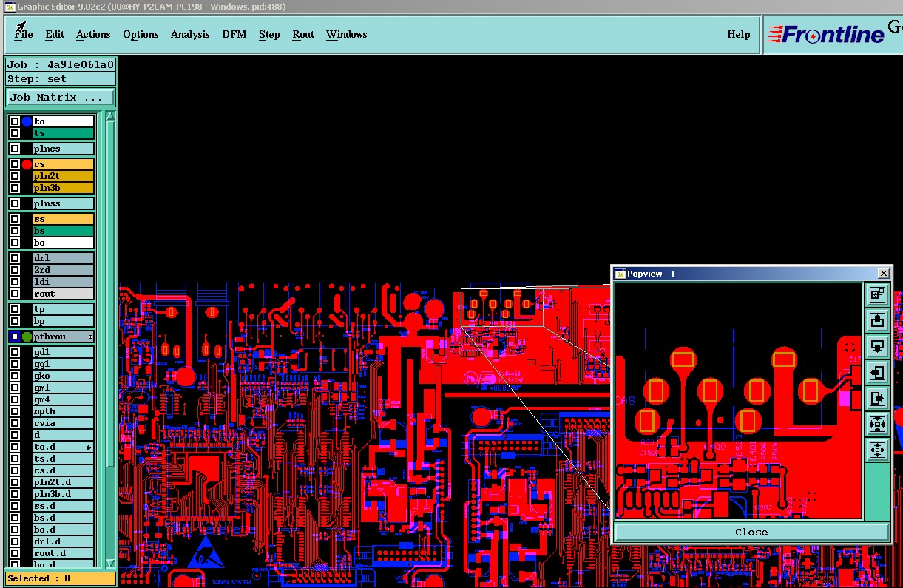
Task: Select the pln2t.d layer name
Action: point(64,482)
